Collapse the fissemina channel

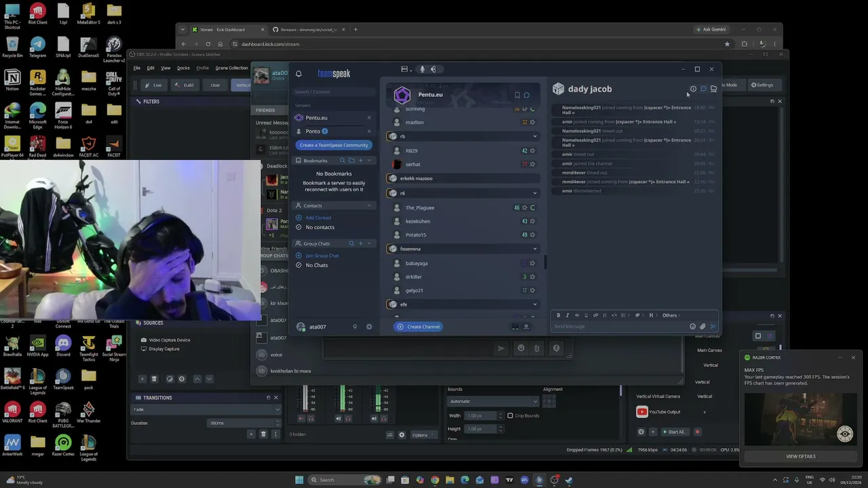[534, 249]
